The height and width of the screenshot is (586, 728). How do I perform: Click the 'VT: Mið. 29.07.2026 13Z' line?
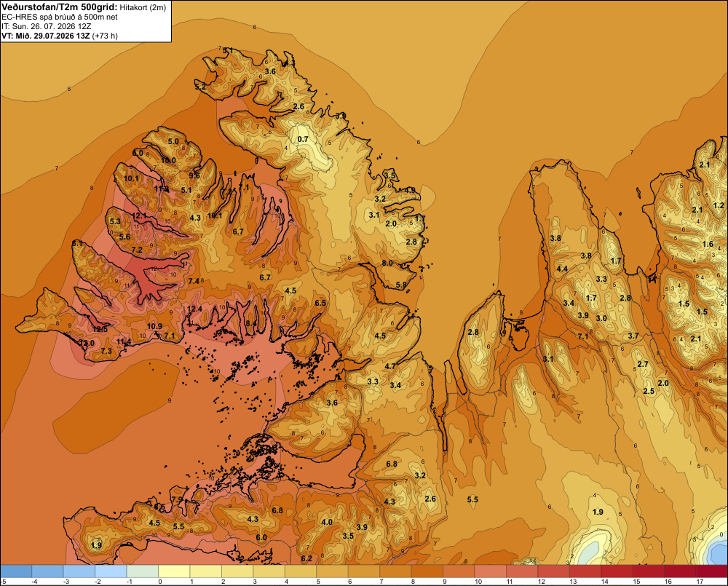pos(45,36)
